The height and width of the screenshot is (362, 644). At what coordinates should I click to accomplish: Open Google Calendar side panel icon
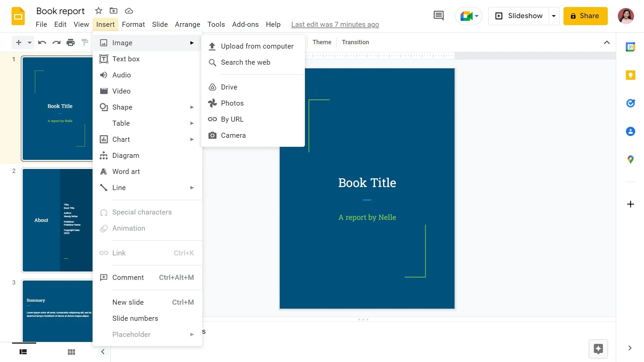630,47
